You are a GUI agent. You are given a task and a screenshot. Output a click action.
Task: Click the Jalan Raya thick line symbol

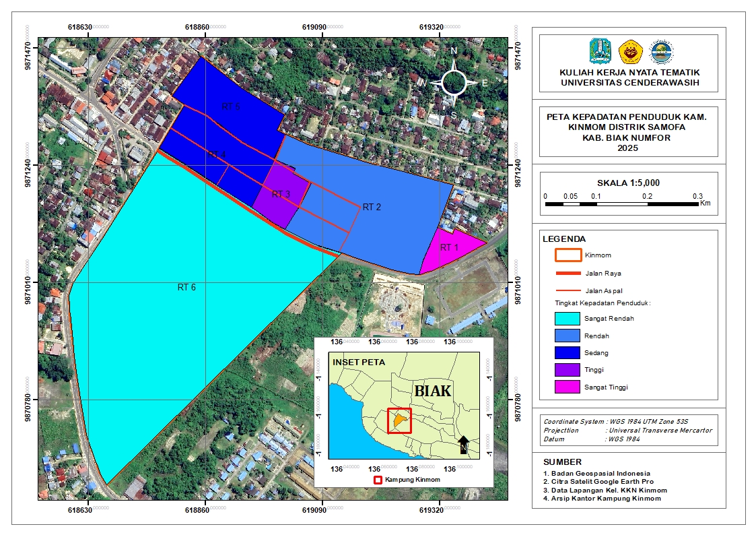point(568,273)
